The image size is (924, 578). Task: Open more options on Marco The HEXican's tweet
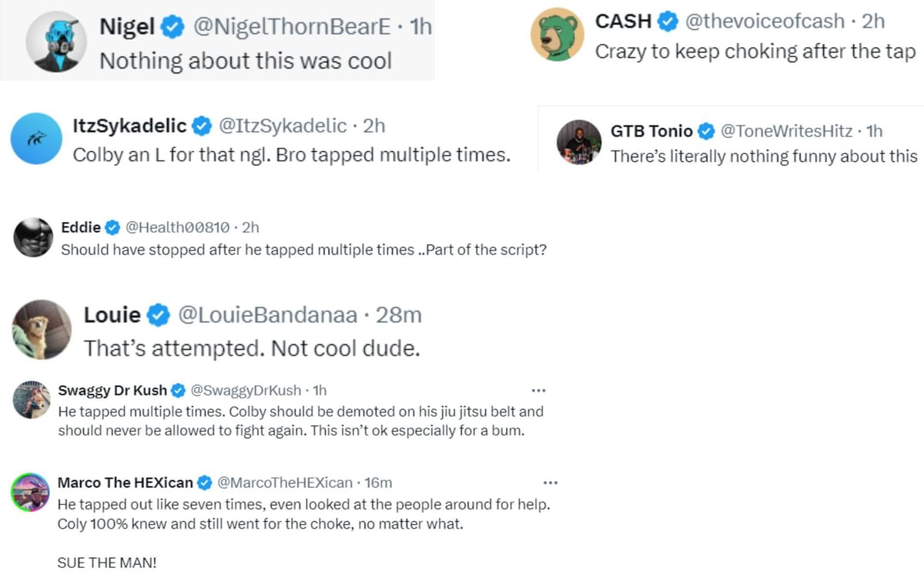point(551,482)
